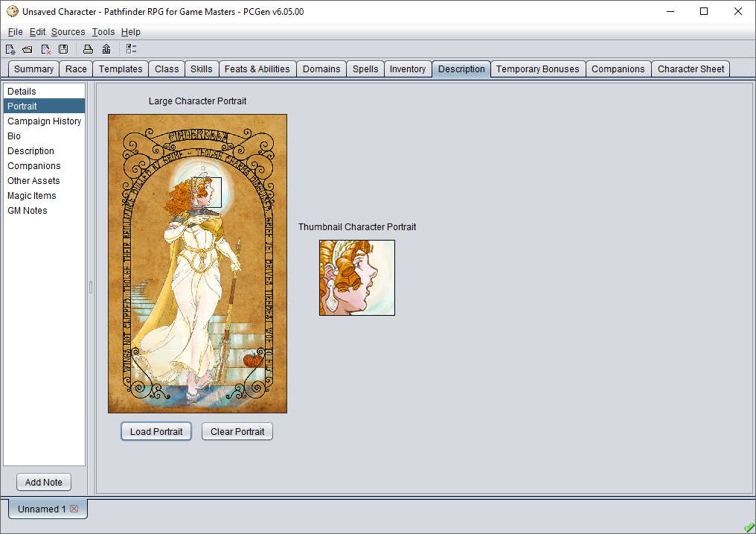The image size is (756, 534).
Task: Click the green checkmark status icon
Action: 749,528
